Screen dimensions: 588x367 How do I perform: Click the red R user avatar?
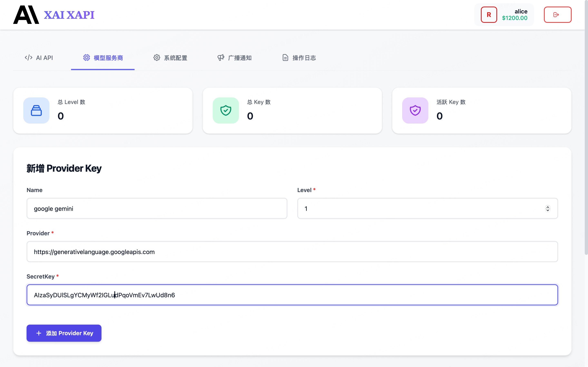(489, 15)
